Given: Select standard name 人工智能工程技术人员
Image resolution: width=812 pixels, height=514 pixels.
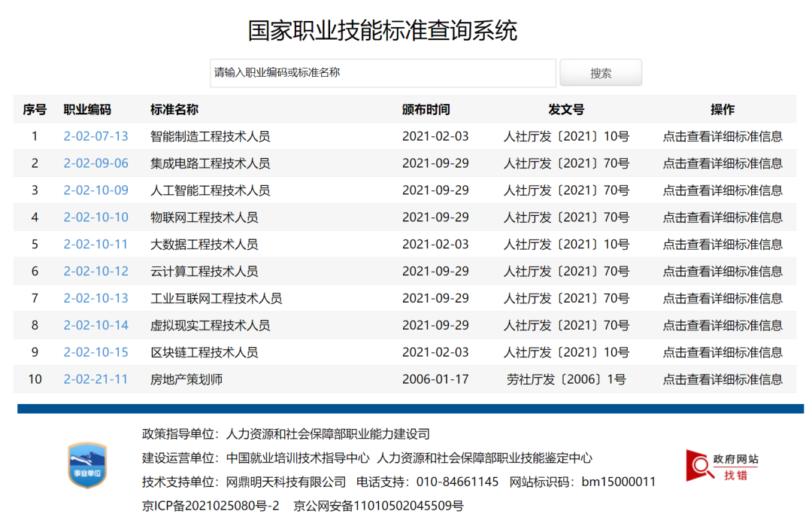Looking at the screenshot, I should tap(211, 190).
